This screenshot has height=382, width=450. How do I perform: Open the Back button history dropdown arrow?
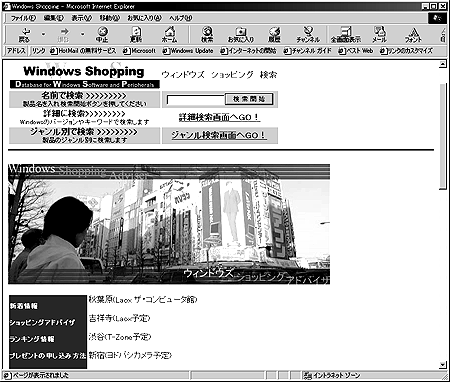[44, 34]
